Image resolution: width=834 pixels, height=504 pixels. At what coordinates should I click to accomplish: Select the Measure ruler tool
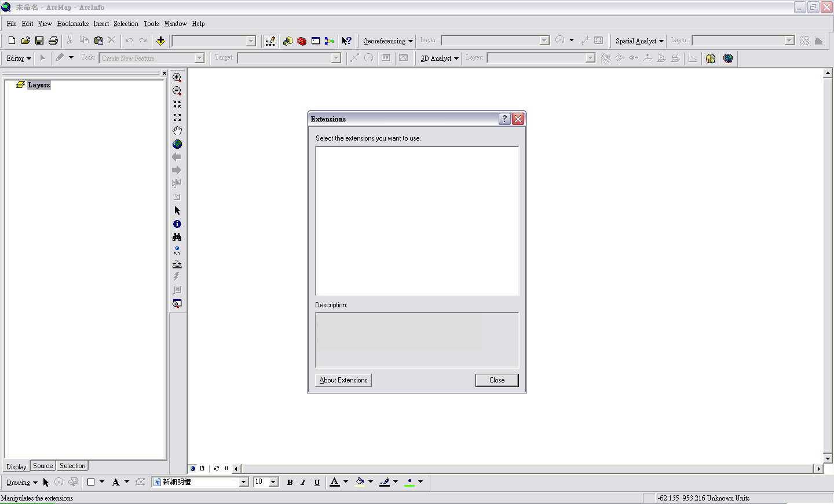(x=177, y=264)
